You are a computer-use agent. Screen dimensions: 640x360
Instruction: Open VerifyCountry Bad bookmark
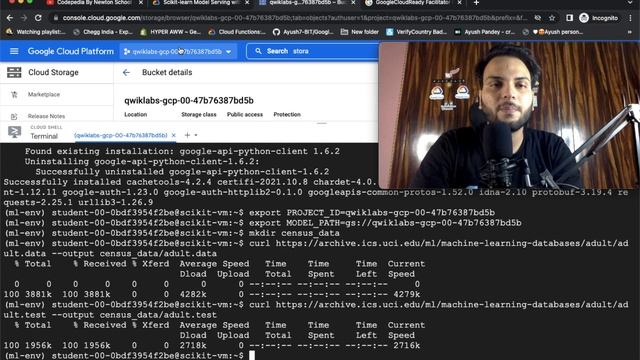416,32
